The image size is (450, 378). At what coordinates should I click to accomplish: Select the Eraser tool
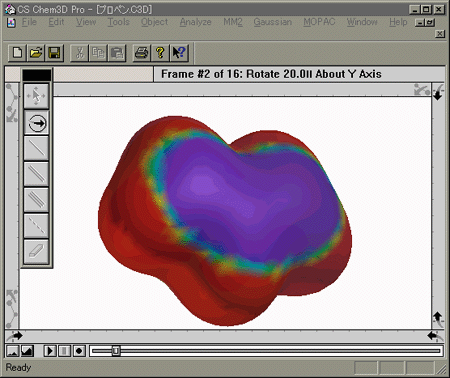point(36,252)
